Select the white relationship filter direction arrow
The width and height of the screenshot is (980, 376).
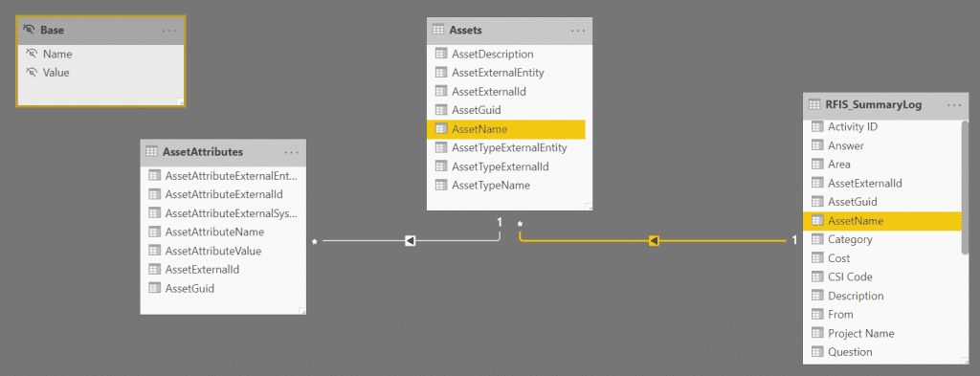click(x=411, y=240)
